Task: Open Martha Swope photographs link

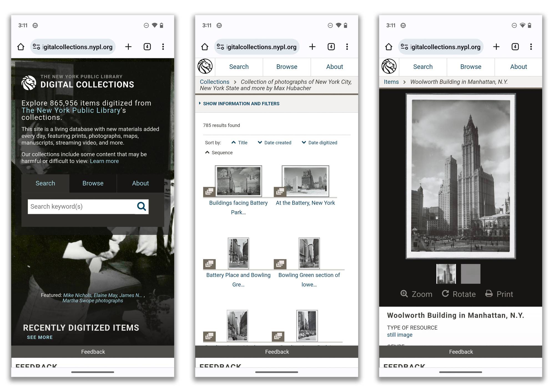Action: (93, 301)
